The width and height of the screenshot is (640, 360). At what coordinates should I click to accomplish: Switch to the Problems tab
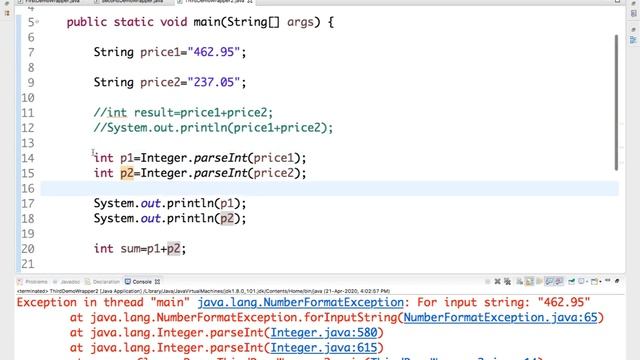(33, 282)
